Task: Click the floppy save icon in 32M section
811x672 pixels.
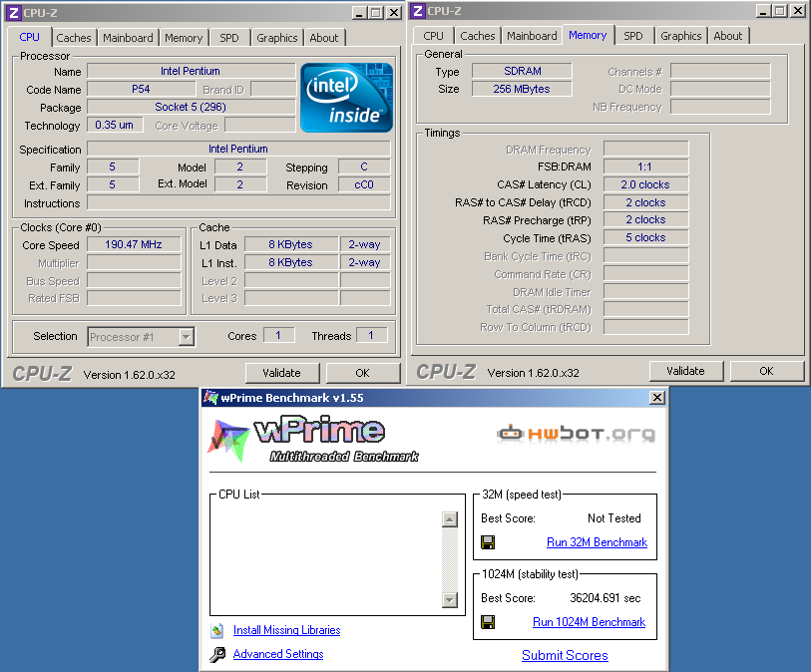Action: (488, 542)
